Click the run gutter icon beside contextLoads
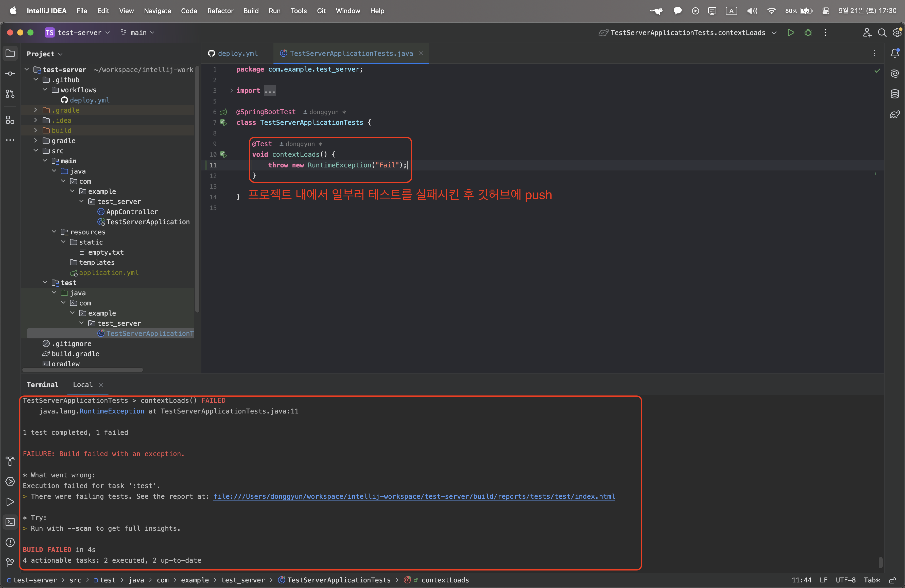 (223, 154)
